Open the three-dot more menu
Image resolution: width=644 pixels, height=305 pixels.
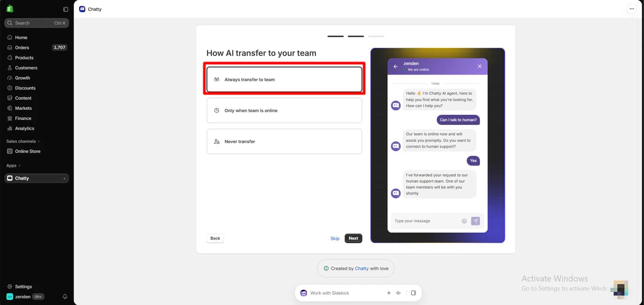(632, 9)
